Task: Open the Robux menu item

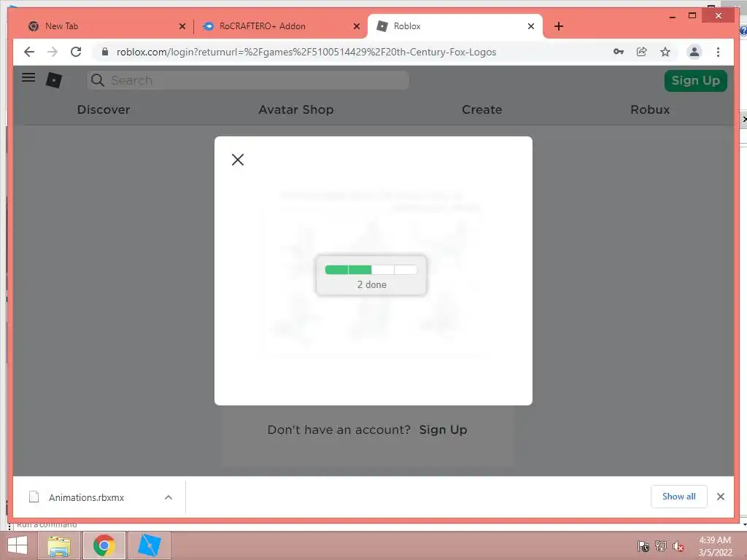Action: (650, 109)
